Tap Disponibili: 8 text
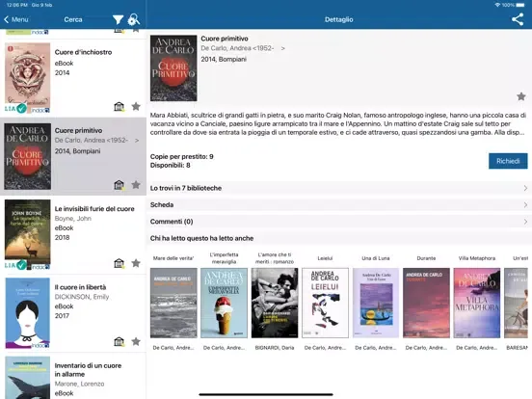 171,165
